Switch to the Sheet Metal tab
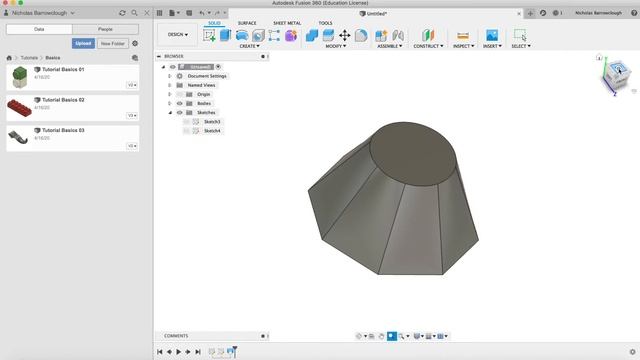 point(287,23)
